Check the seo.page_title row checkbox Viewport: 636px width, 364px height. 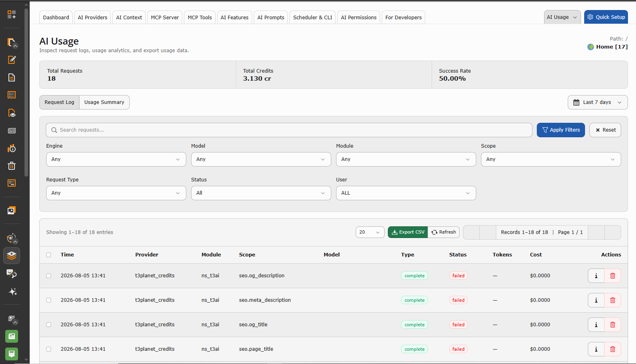click(x=49, y=349)
